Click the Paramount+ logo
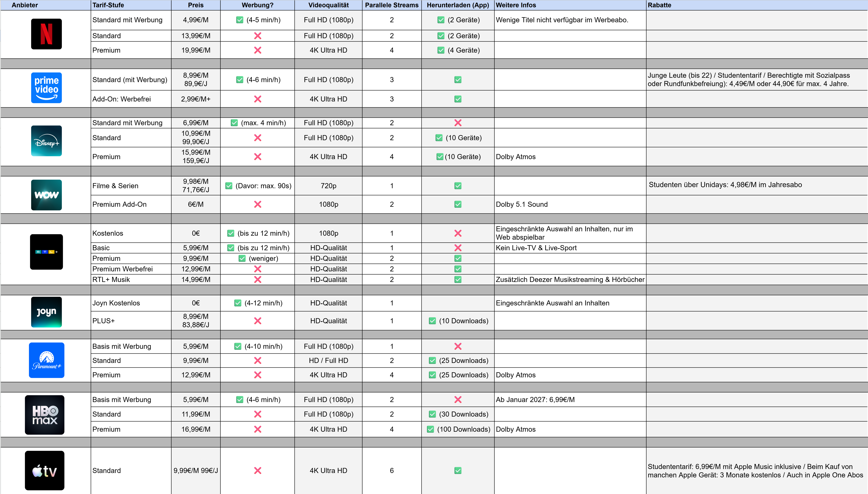Screen dimensions: 868x494 [47, 360]
